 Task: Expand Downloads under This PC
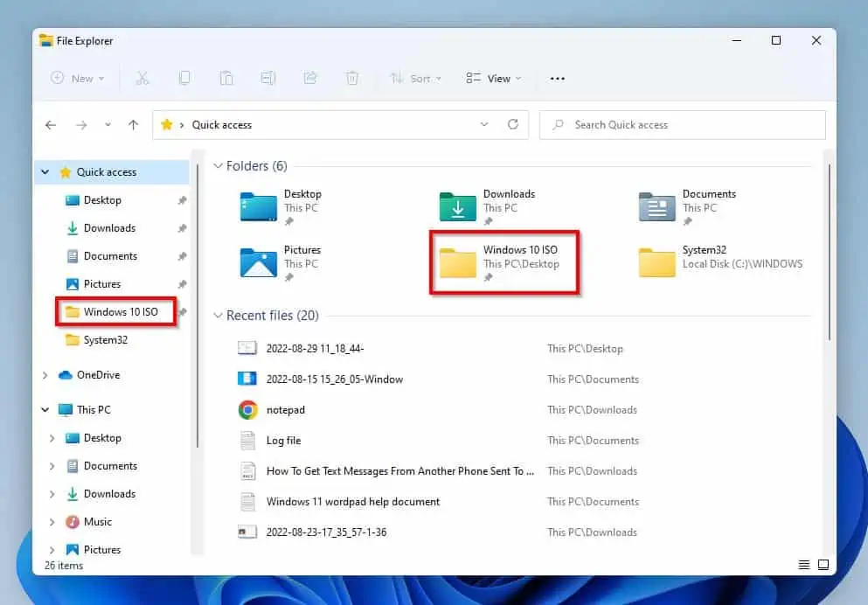pos(52,494)
